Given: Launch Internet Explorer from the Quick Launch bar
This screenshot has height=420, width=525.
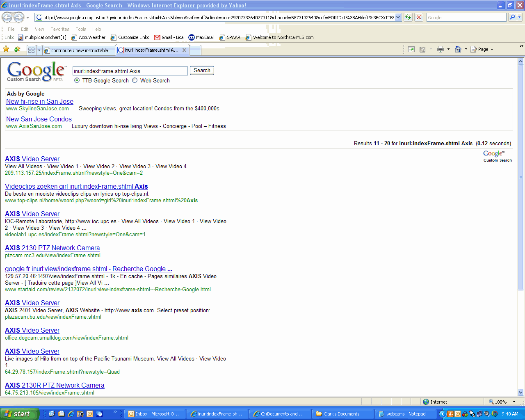Looking at the screenshot, I should (x=71, y=414).
